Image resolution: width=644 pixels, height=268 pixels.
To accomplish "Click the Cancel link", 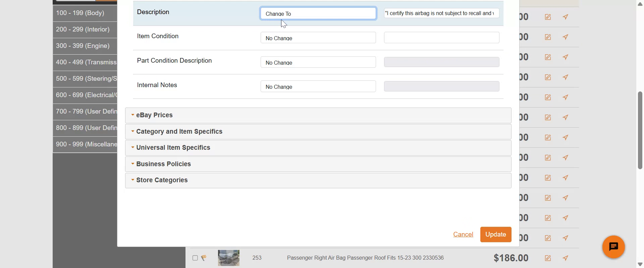I will coord(463,234).
